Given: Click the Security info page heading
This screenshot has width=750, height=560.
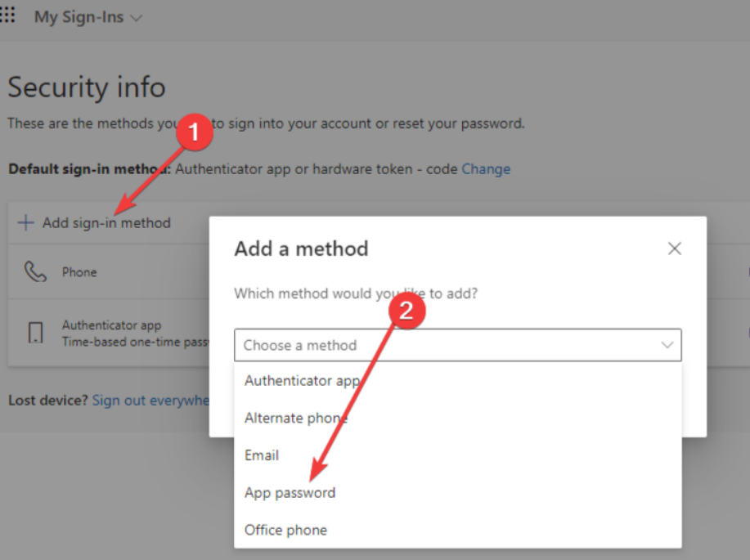Looking at the screenshot, I should (x=87, y=87).
